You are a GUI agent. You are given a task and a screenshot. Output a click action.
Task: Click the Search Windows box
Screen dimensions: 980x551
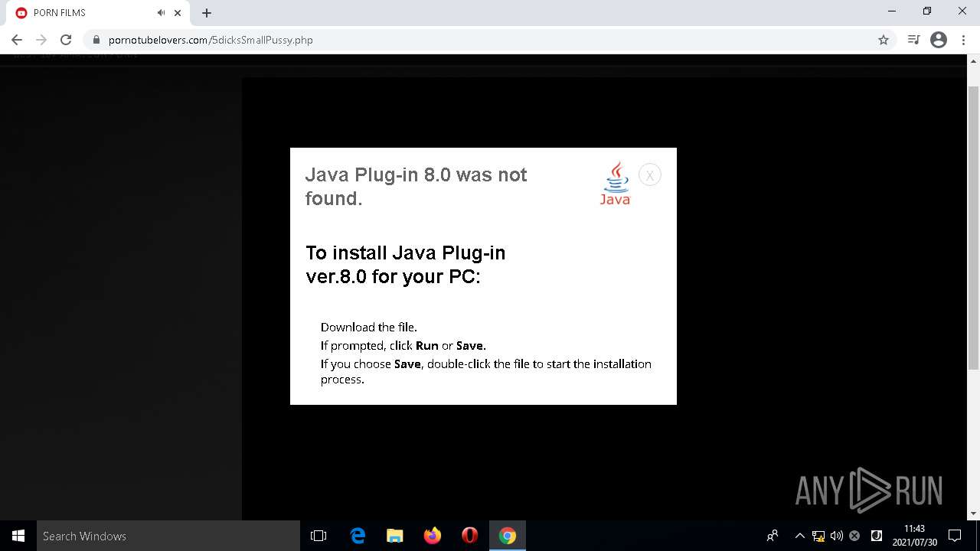pos(168,536)
